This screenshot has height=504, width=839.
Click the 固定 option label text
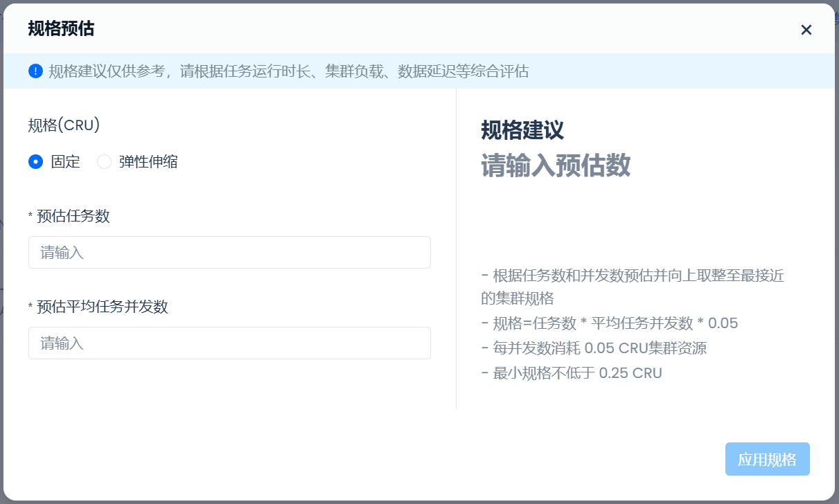[66, 162]
